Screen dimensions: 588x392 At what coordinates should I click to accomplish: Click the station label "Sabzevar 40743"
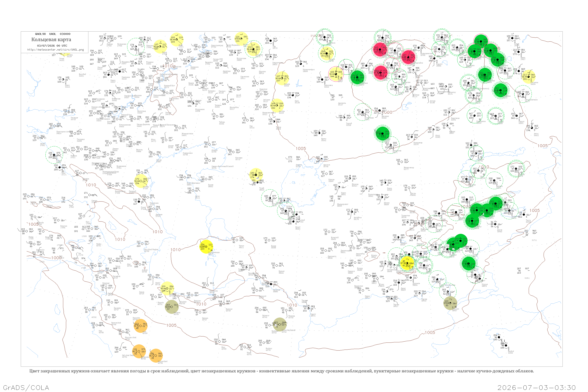266,316
